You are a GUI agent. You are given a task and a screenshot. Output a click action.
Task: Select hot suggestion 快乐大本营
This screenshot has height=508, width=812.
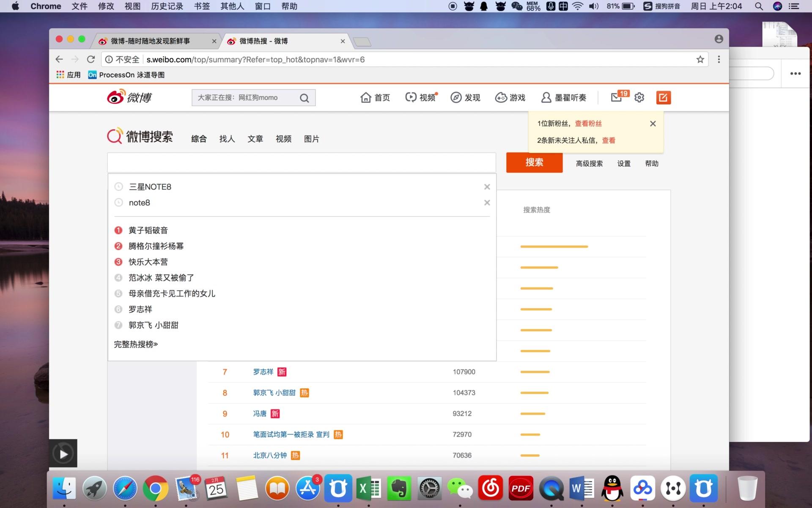[148, 262]
